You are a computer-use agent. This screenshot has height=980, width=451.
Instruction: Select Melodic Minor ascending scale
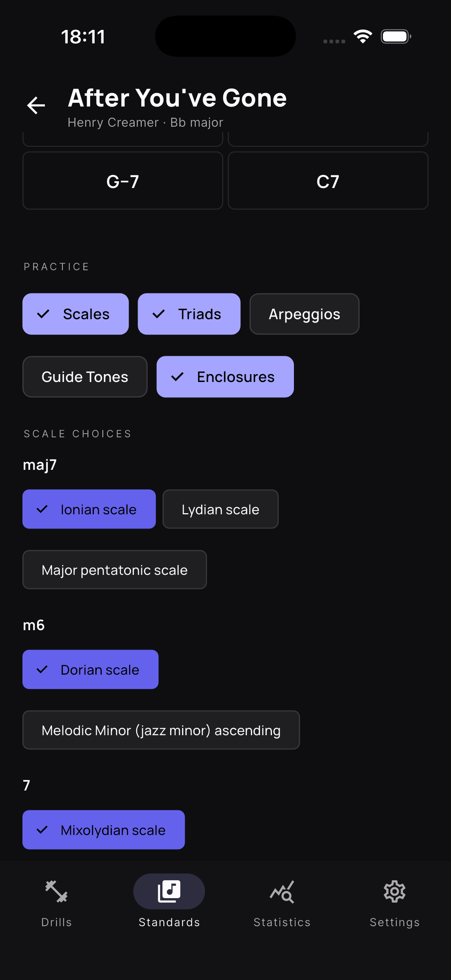click(161, 730)
